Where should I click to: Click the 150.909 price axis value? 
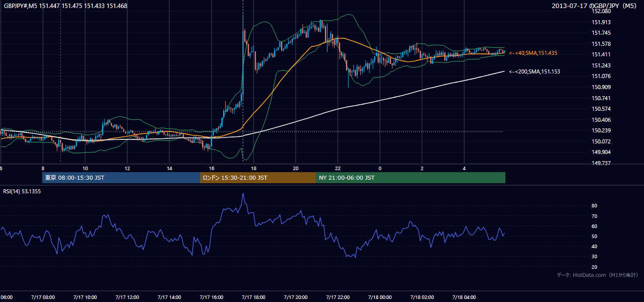pos(601,87)
